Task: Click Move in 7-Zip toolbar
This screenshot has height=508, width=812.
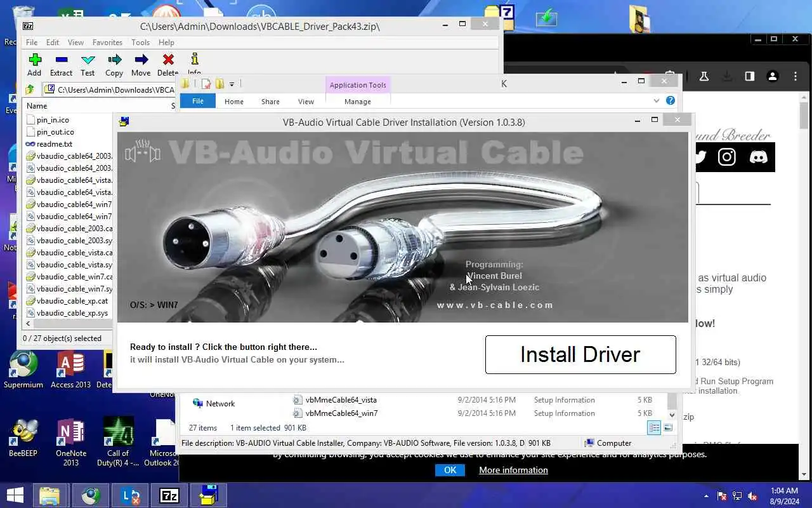Action: coord(141,65)
